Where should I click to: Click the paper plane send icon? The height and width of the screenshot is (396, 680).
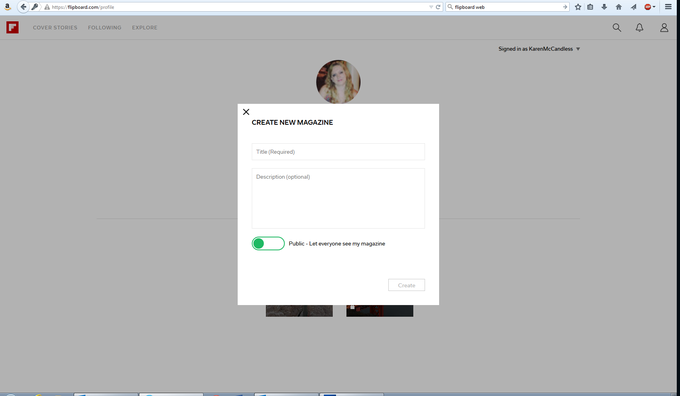(633, 7)
